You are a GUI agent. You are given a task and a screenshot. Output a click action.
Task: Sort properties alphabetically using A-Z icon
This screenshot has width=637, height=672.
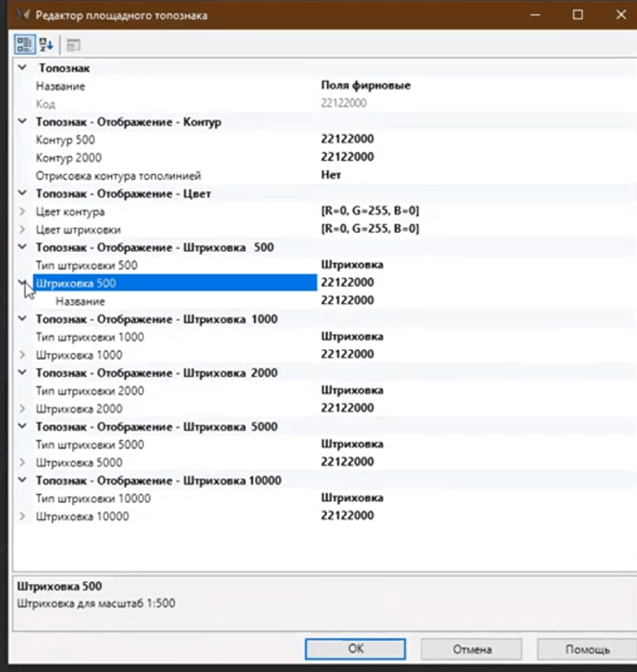46,45
